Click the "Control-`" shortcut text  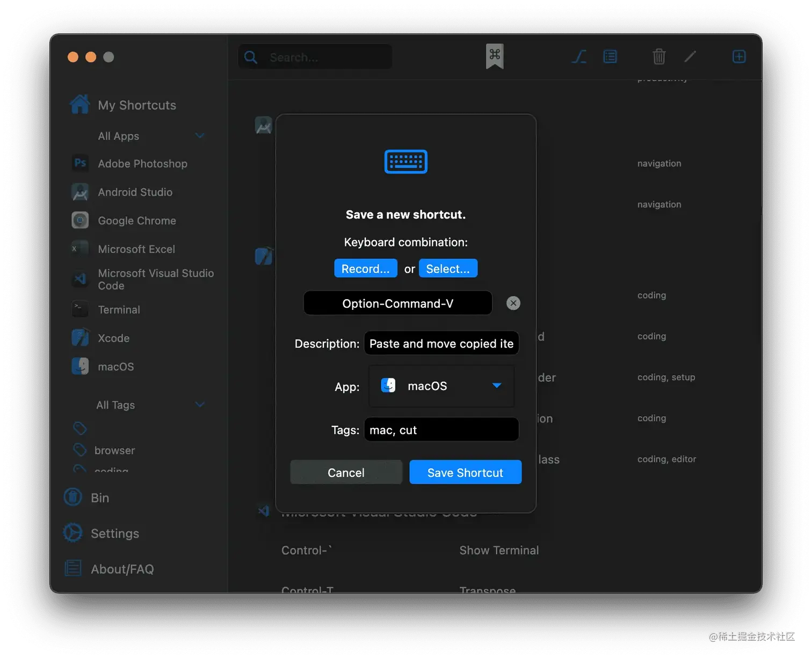click(307, 550)
